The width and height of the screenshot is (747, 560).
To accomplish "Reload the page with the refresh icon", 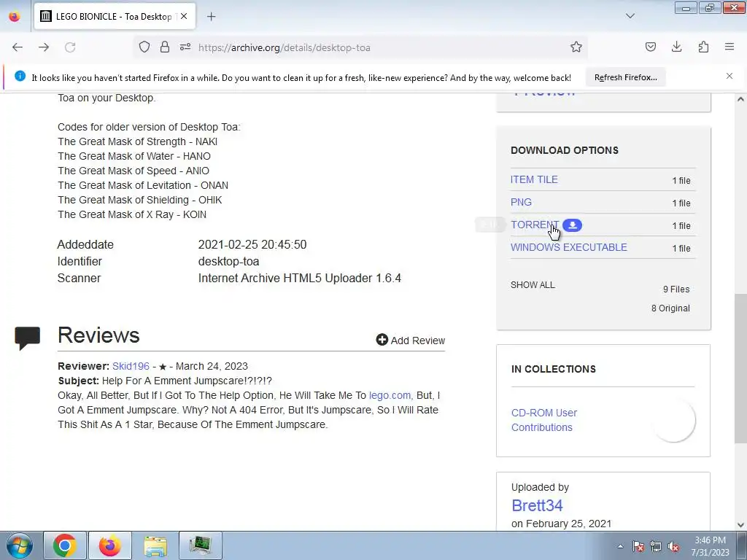I will click(70, 47).
